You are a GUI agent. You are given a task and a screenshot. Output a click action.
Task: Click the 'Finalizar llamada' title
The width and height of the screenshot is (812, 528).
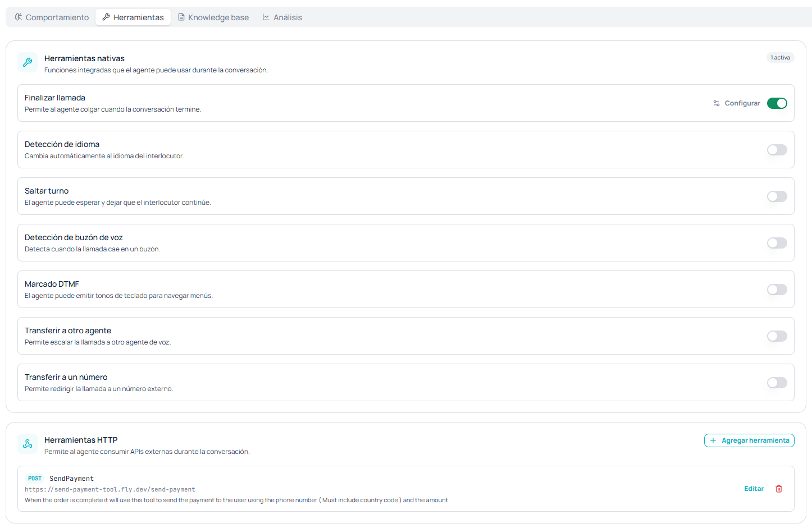55,98
